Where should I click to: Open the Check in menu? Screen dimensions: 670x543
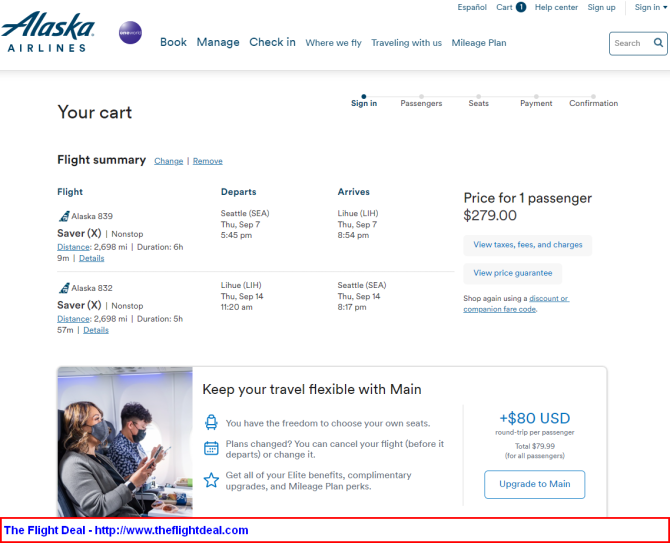click(x=272, y=42)
